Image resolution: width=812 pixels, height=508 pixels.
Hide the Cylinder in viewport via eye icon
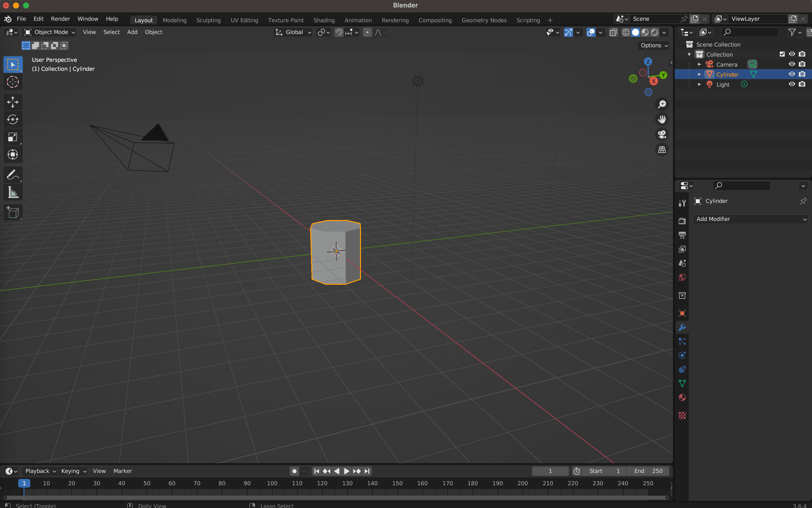[792, 74]
